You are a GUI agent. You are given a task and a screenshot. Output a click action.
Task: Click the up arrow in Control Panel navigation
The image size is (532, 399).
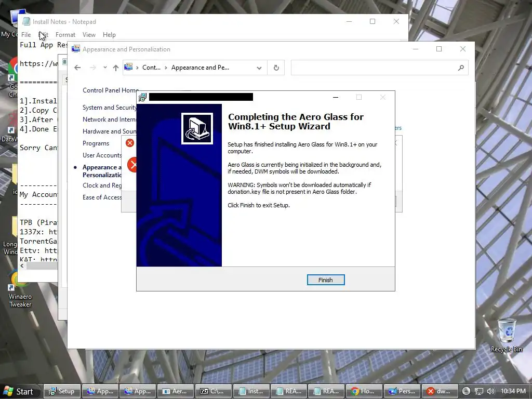click(x=116, y=68)
